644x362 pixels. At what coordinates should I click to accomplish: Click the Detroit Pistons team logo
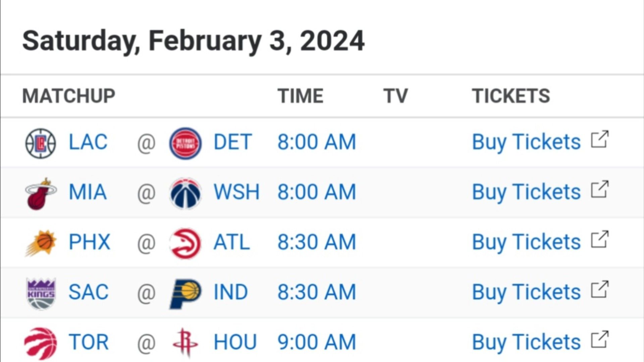(x=185, y=143)
